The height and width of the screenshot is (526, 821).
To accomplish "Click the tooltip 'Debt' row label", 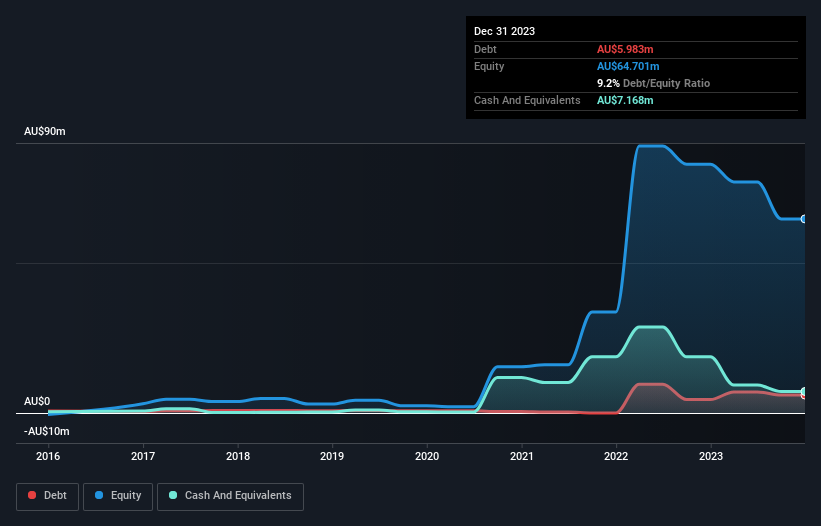I will [485, 49].
